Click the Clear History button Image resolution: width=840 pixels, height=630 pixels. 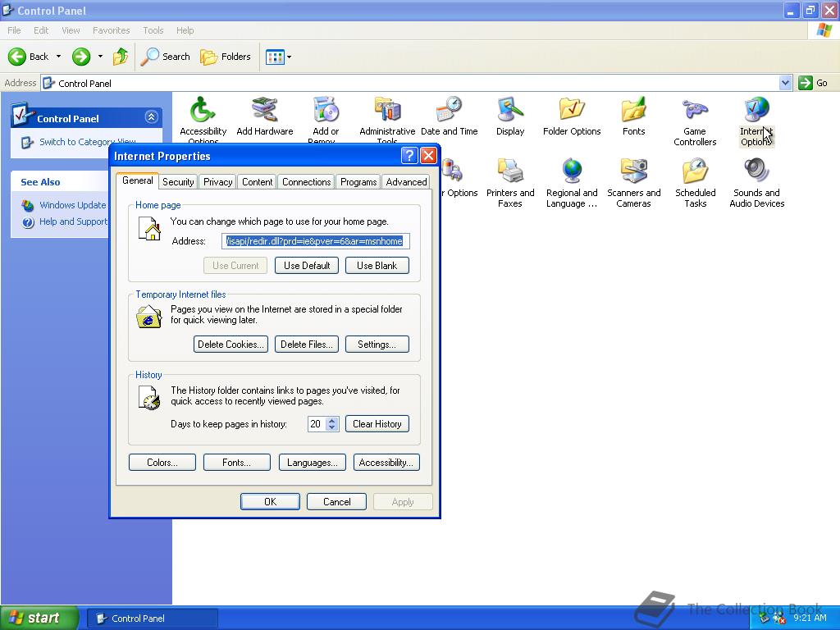(377, 424)
